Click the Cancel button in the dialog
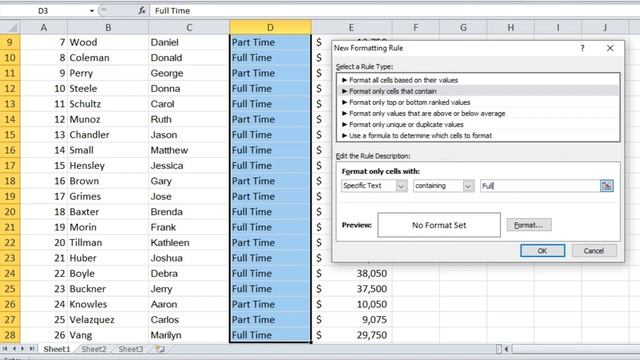Image resolution: width=640 pixels, height=360 pixels. [x=594, y=251]
